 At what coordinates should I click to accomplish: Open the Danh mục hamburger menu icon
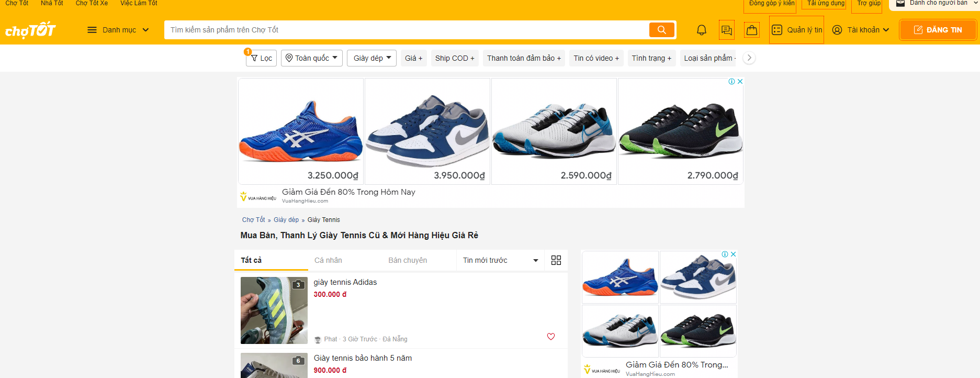tap(92, 30)
